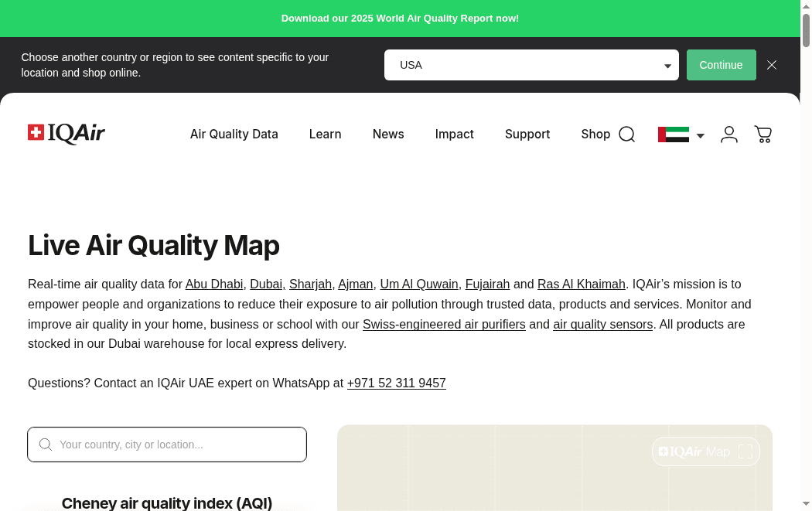Follow the Ras Al Khaimah link
The width and height of the screenshot is (812, 511).
click(581, 284)
